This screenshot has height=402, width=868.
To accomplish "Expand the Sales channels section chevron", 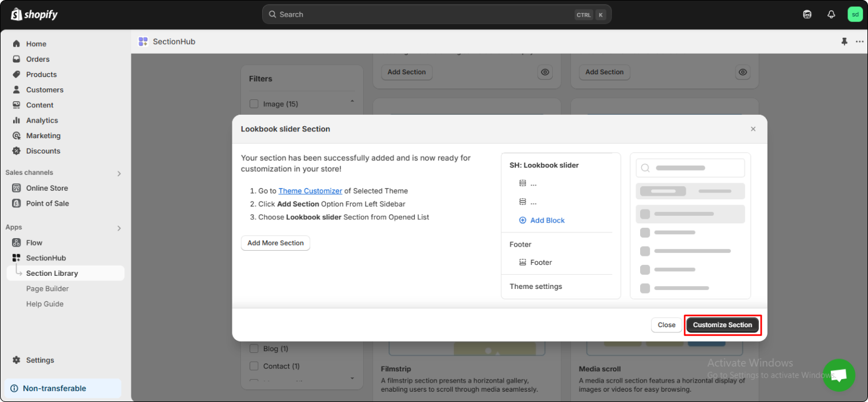I will pyautogui.click(x=119, y=173).
